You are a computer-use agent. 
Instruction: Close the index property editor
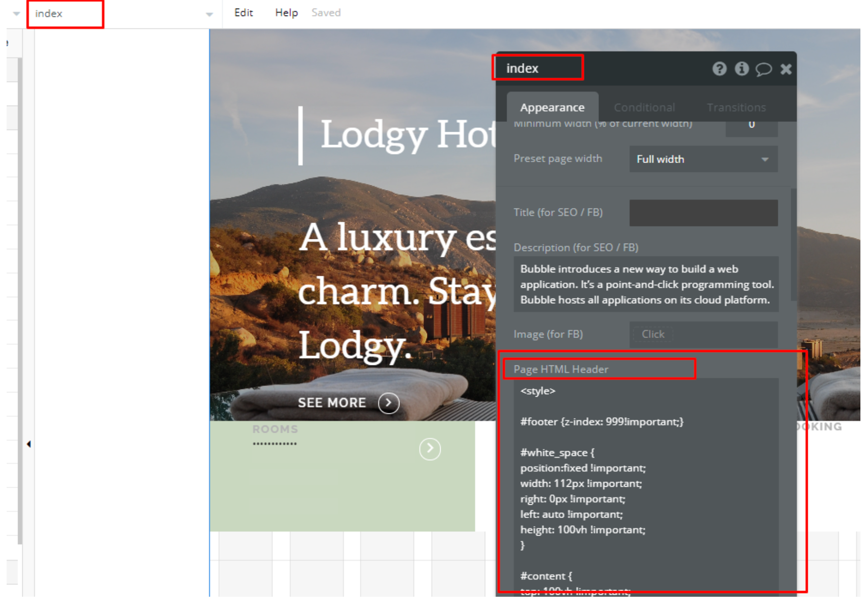(x=786, y=69)
